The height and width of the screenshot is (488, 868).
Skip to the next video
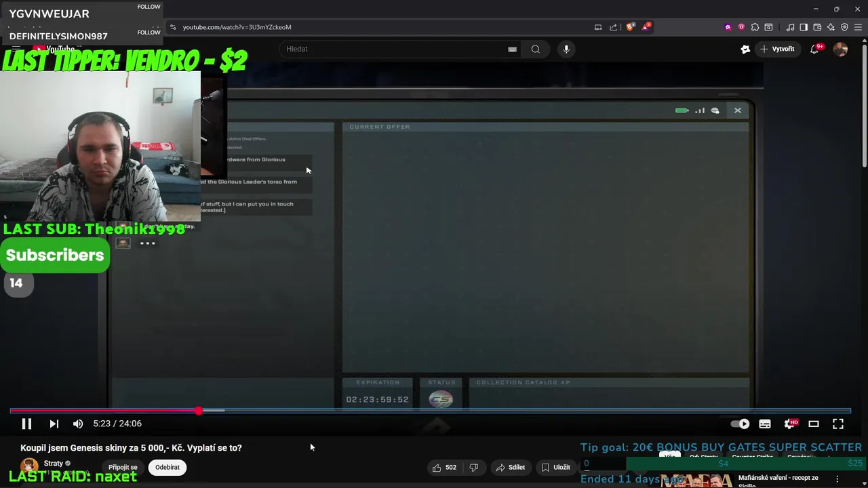click(x=54, y=424)
